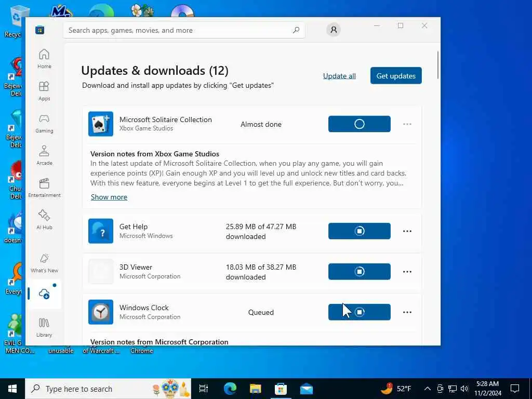Open the Apps section in sidebar
This screenshot has height=399, width=532.
click(x=44, y=91)
